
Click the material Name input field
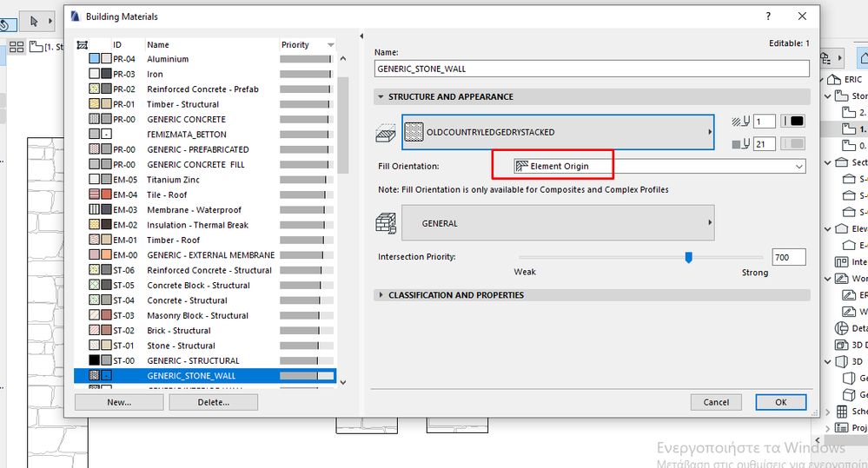(592, 69)
